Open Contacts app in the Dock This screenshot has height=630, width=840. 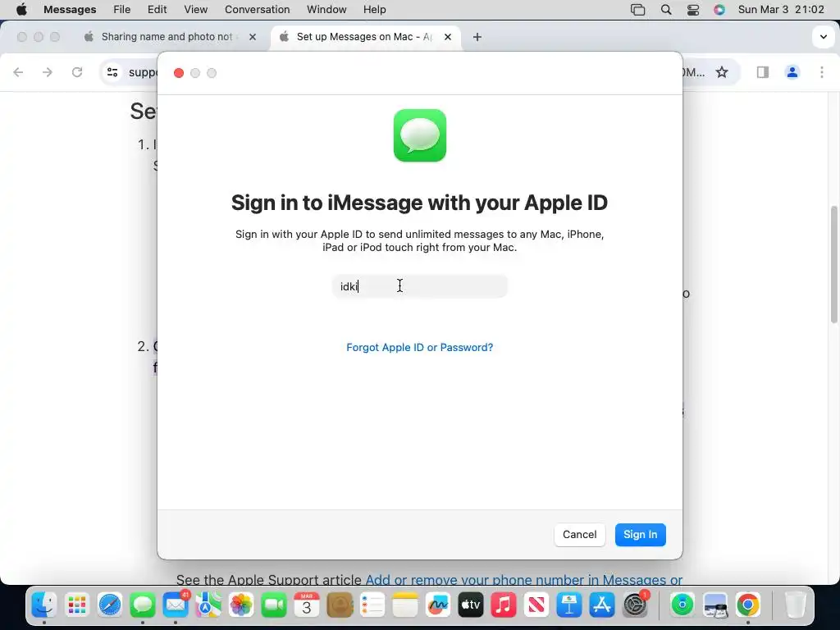(340, 605)
